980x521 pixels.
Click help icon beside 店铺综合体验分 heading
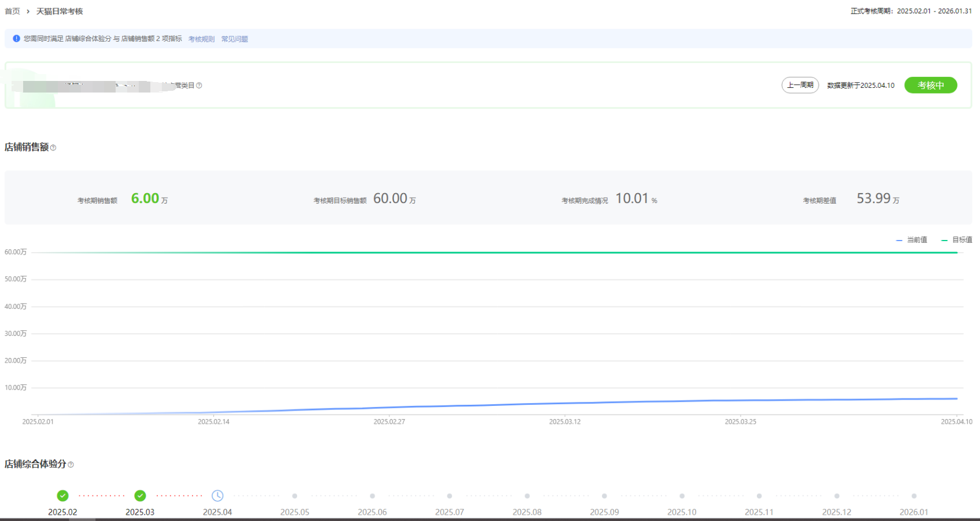click(71, 464)
